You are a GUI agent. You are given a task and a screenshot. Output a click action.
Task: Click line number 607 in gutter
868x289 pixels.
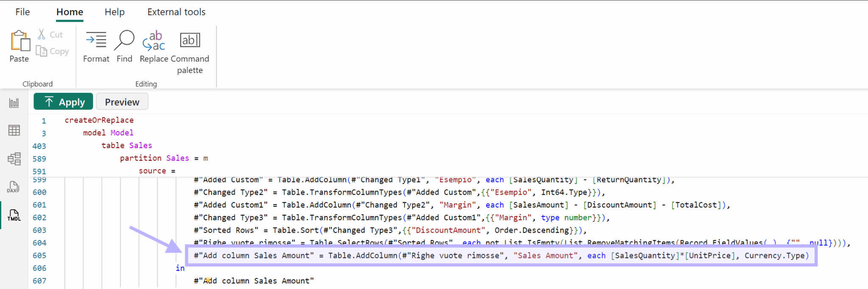[39, 281]
